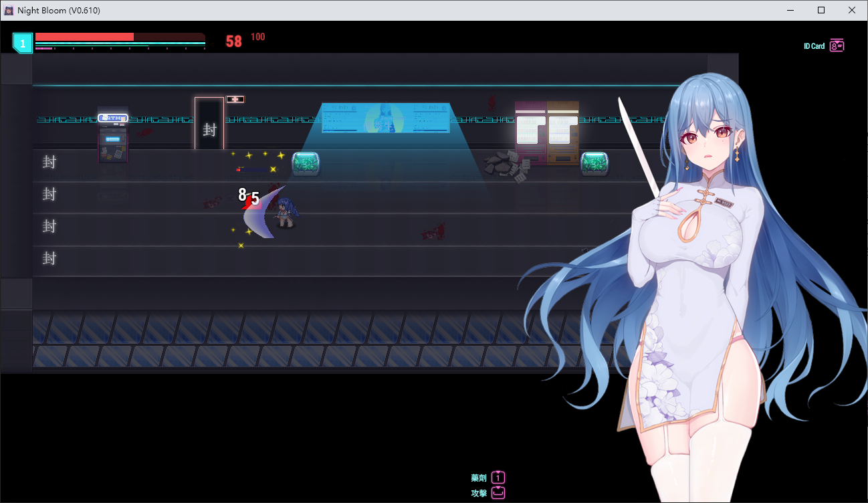Click the level 1 shield badge
This screenshot has width=868, height=503.
23,43
